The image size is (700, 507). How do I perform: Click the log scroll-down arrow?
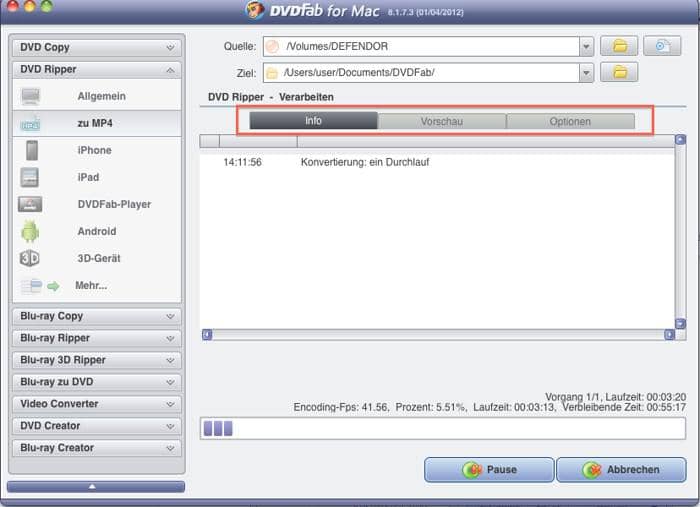pos(680,324)
